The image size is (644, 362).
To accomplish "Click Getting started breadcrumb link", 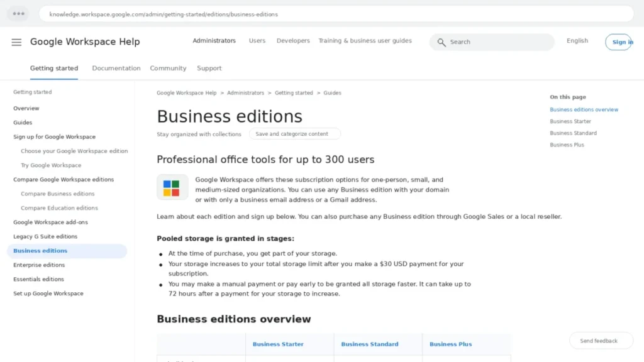I will pyautogui.click(x=294, y=93).
